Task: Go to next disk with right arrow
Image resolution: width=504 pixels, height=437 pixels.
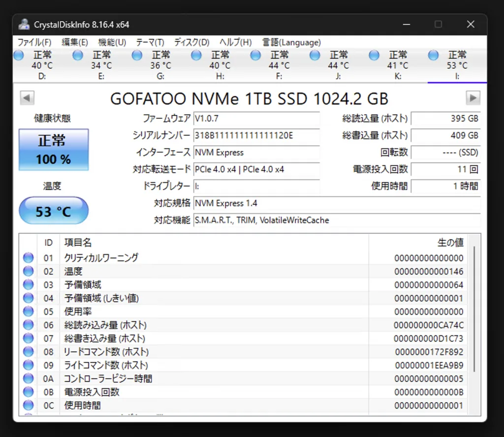Action: 473,97
